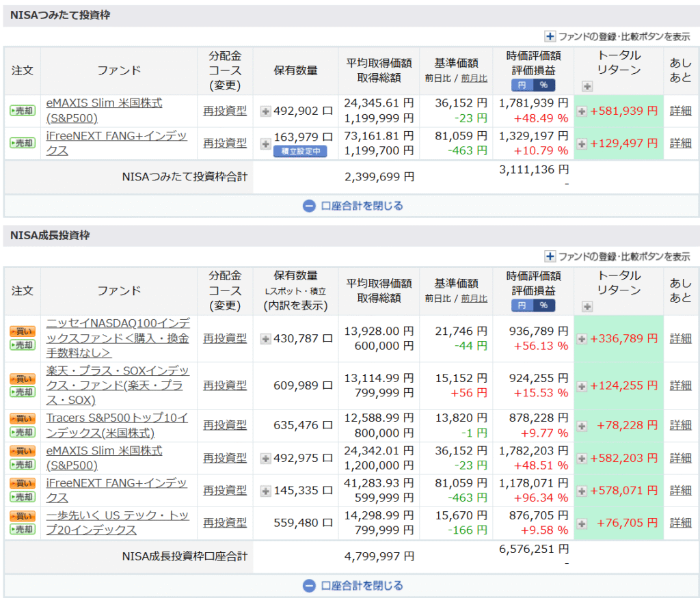Viewport: 700px width, 598px height.
Task: Select 前月比 in 成長投資枠 table header
Action: coord(474,299)
